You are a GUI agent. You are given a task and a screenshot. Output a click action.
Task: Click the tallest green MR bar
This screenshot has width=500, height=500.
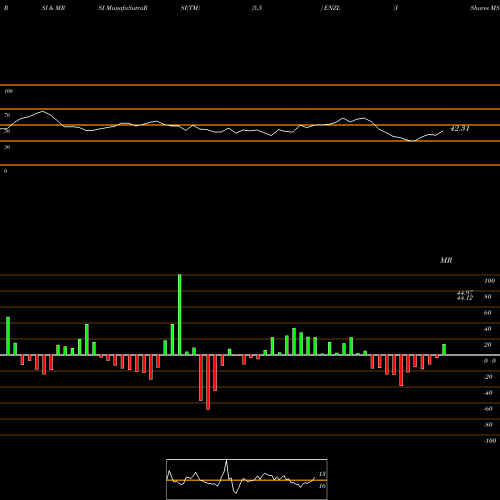(x=180, y=315)
